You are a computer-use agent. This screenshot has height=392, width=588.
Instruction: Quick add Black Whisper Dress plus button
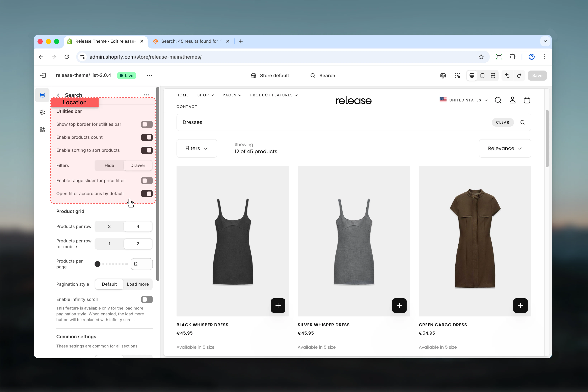pyautogui.click(x=278, y=305)
